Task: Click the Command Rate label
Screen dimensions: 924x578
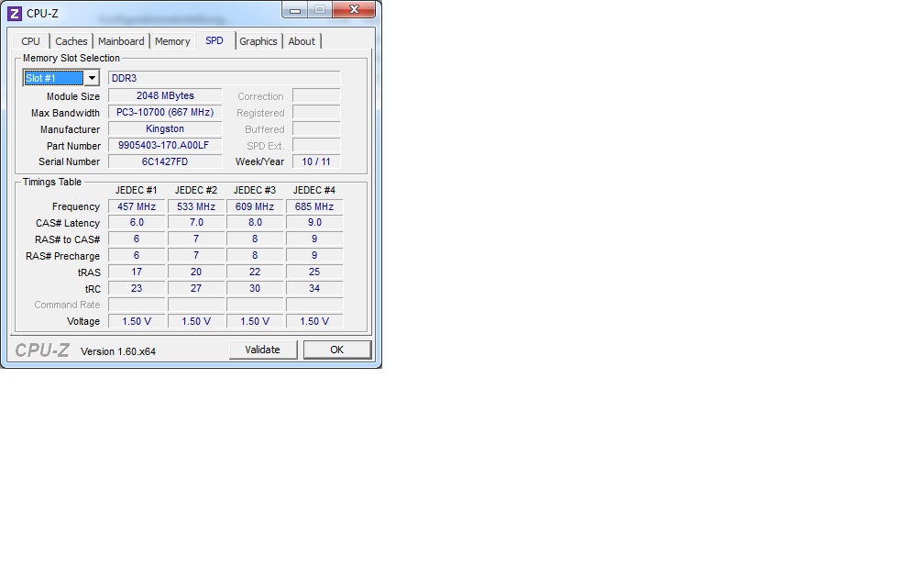Action: 67,305
